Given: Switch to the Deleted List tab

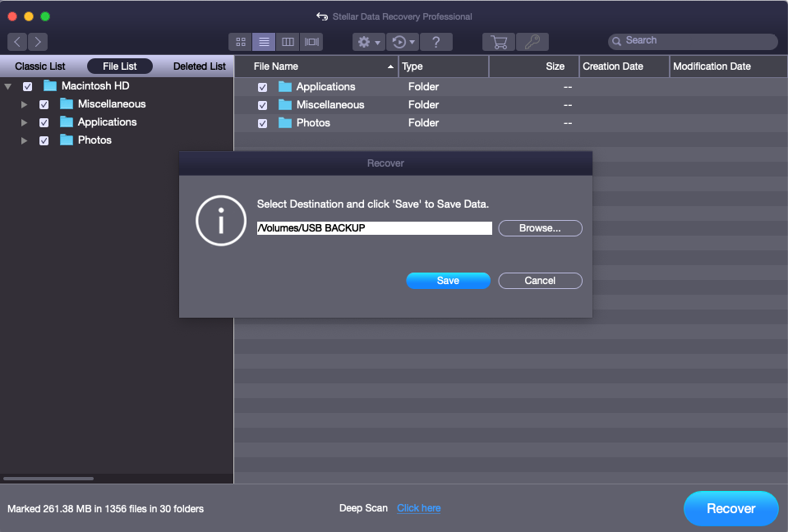Looking at the screenshot, I should coord(199,66).
